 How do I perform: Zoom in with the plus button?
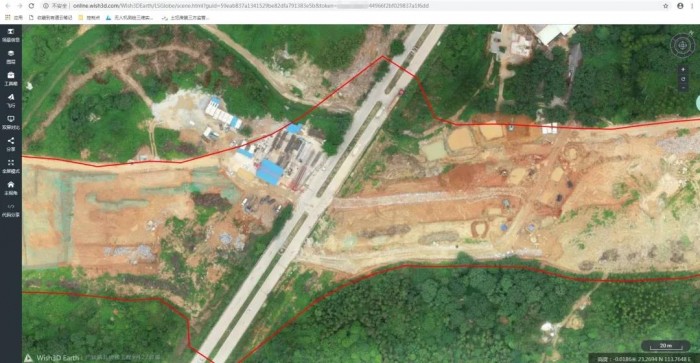pos(683,70)
